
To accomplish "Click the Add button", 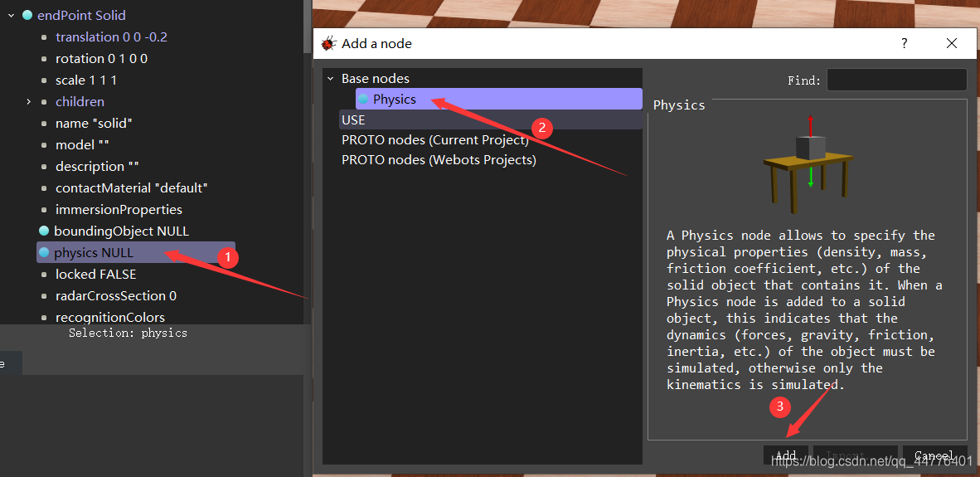I will point(786,455).
